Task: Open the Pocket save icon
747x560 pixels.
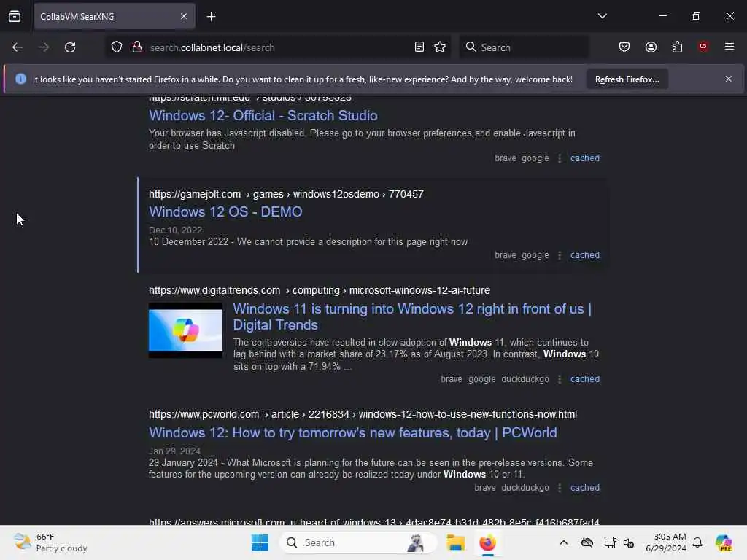Action: 624,47
